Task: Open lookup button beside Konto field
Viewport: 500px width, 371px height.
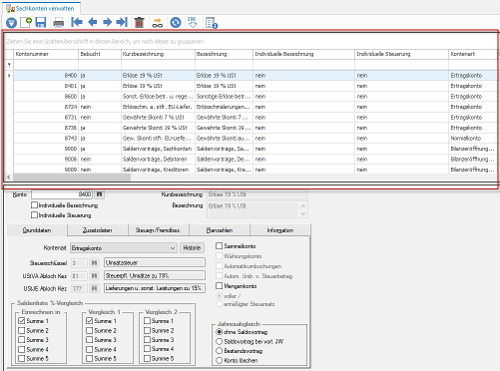Action: [99, 194]
